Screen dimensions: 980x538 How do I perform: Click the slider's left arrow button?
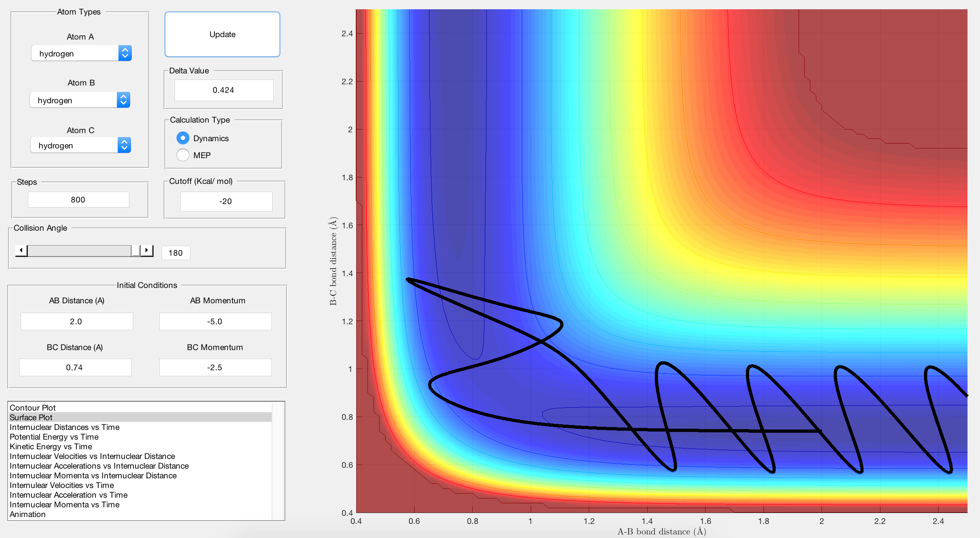coord(21,250)
